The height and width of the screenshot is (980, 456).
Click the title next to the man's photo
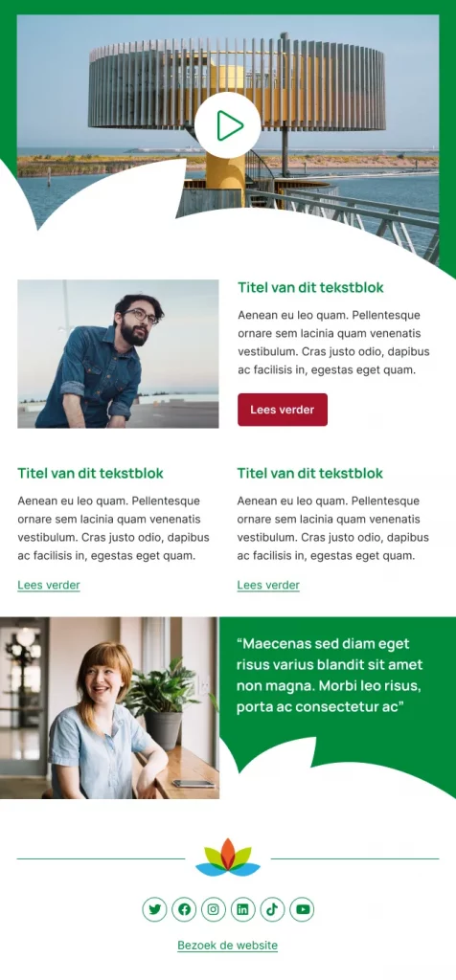(x=310, y=287)
